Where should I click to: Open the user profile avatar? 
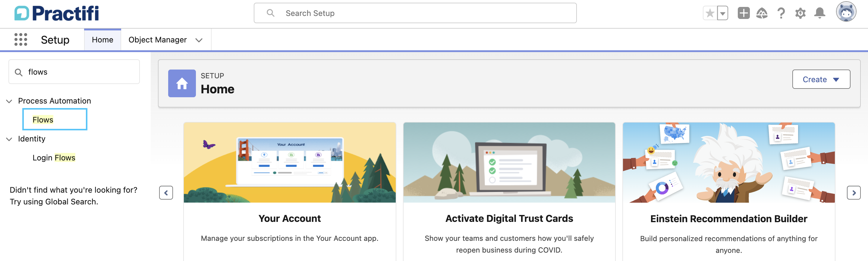tap(846, 12)
